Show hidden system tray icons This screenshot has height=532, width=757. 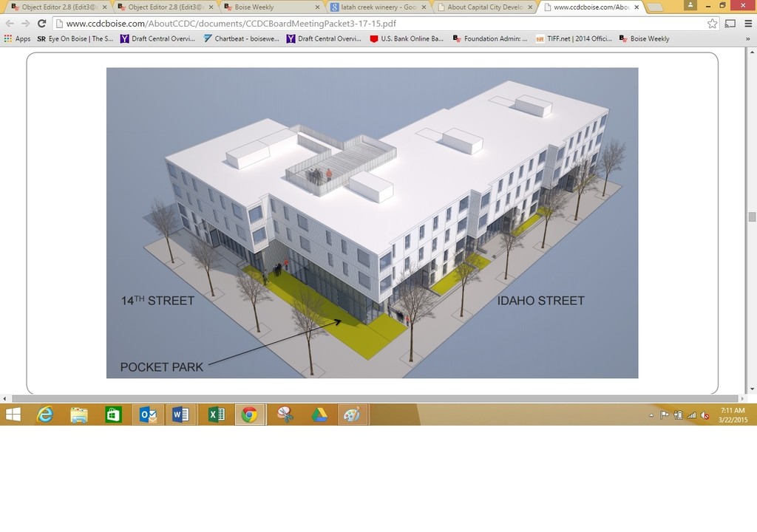click(651, 415)
